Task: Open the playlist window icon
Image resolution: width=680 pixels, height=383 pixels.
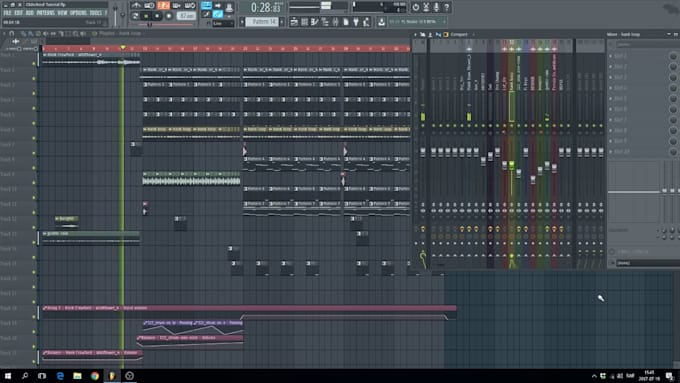Action: [x=294, y=22]
